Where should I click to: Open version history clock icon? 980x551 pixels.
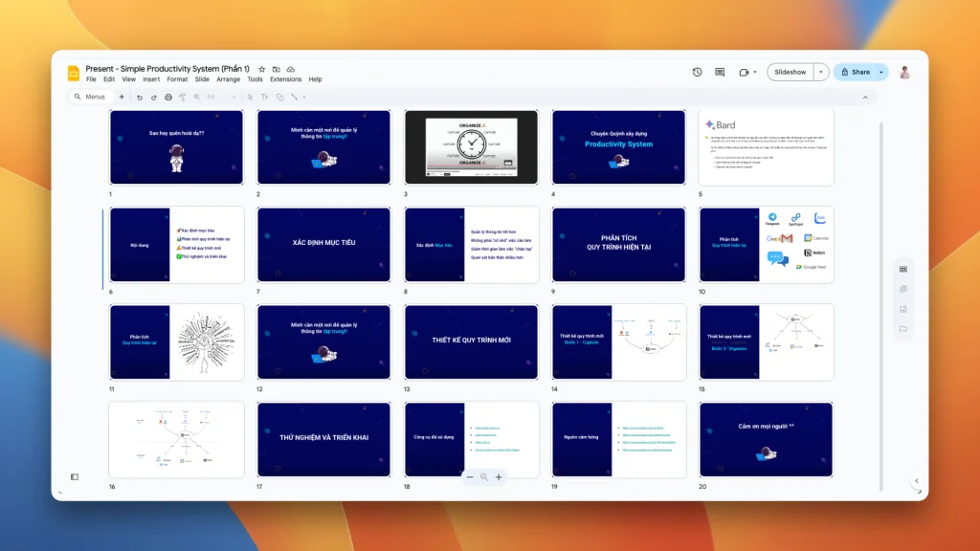coord(697,72)
